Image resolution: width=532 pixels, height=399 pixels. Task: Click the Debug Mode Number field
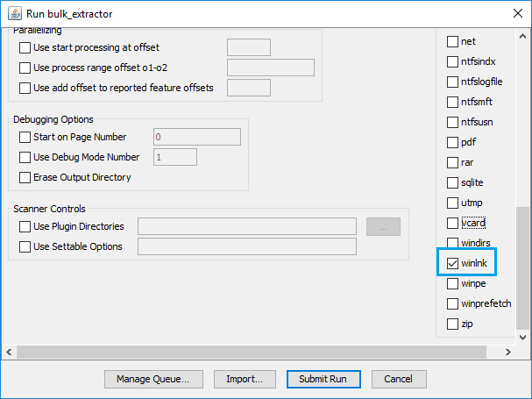(175, 157)
